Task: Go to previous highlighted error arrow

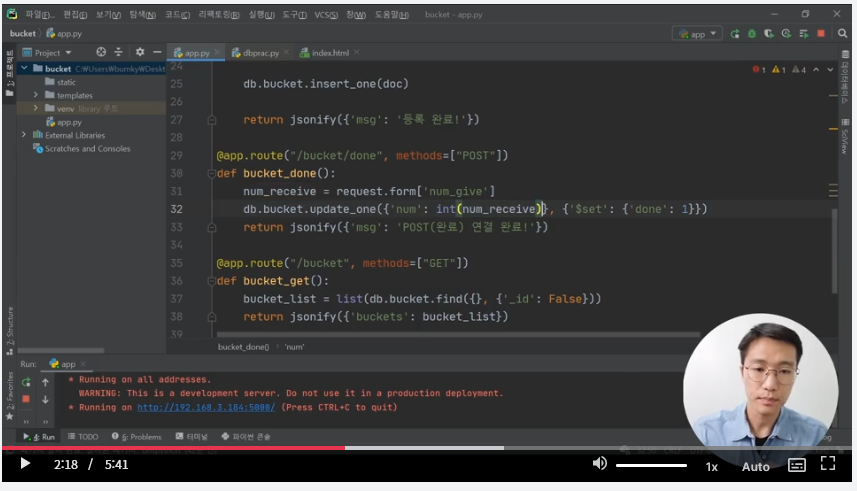Action: tap(816, 69)
